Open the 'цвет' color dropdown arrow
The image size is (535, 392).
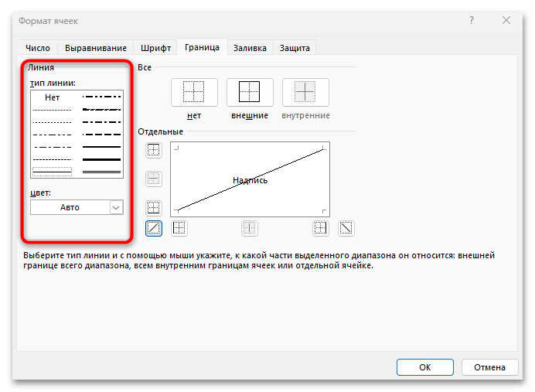[116, 207]
